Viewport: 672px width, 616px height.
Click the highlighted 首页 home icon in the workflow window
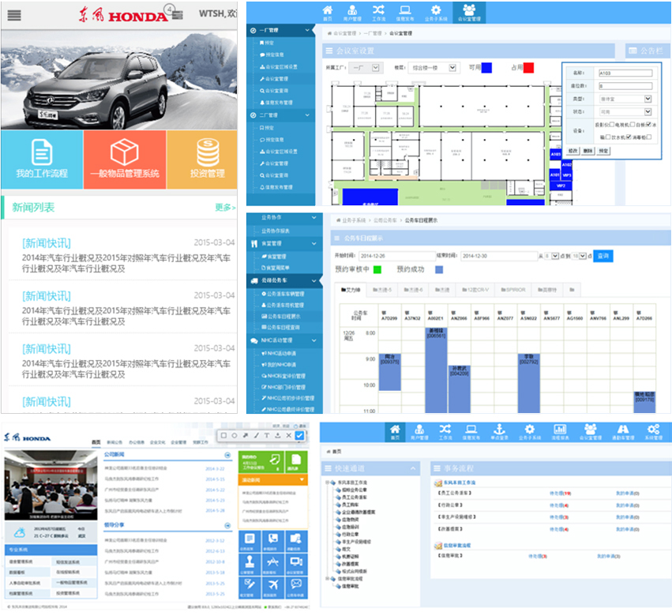(395, 432)
